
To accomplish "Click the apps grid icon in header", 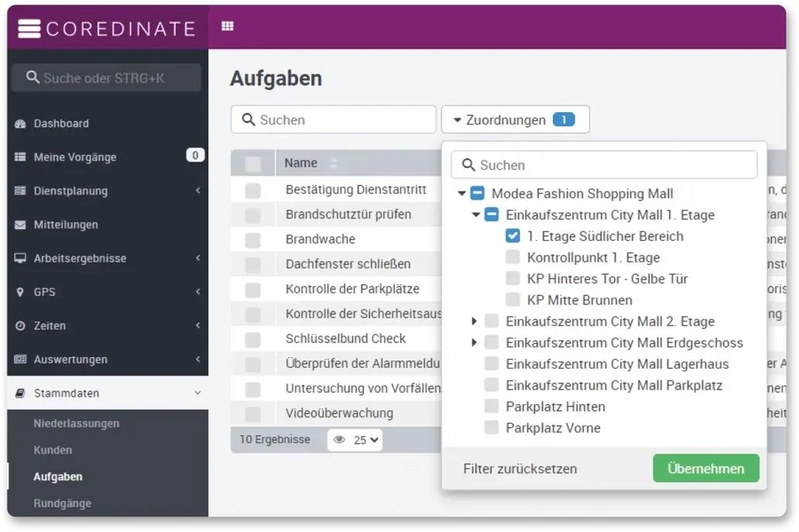I will [227, 26].
